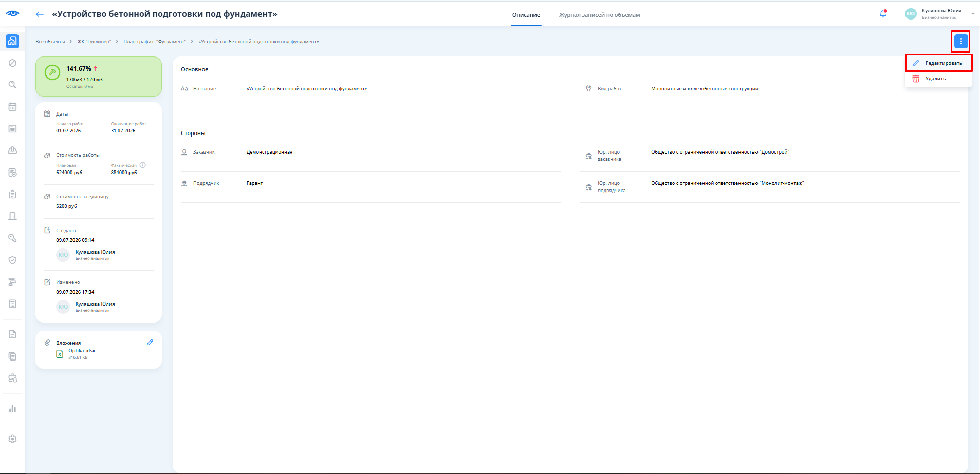Click the green hammer progress circle icon
This screenshot has height=474, width=980.
[52, 72]
